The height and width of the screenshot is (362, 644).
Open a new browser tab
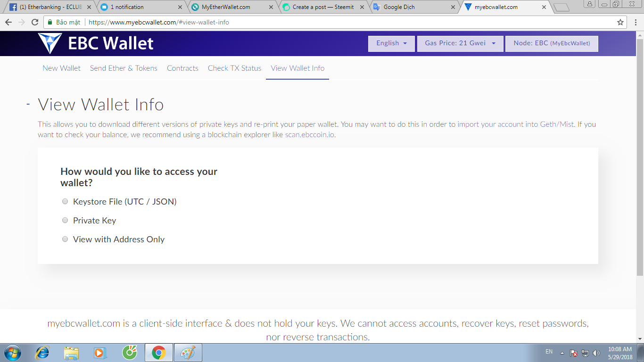tap(561, 7)
